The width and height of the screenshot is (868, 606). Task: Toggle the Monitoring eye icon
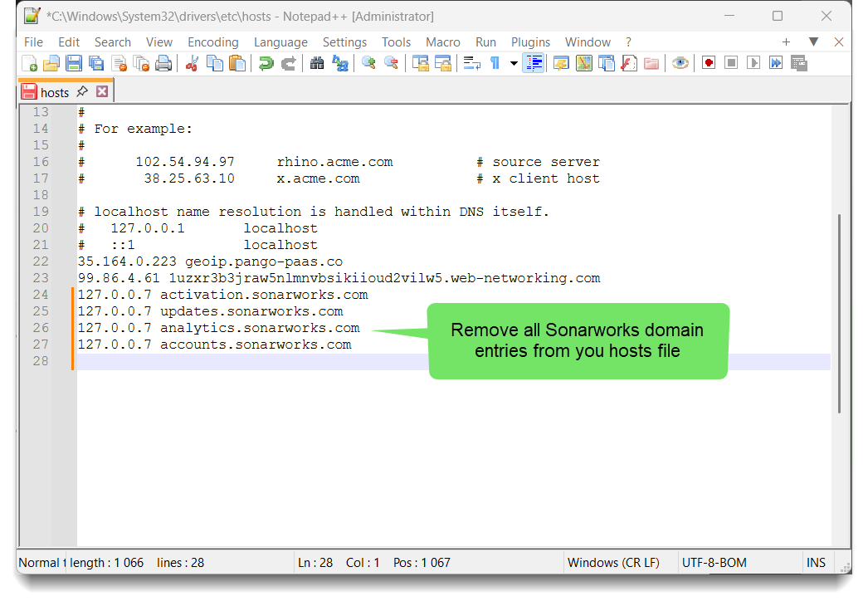point(680,63)
